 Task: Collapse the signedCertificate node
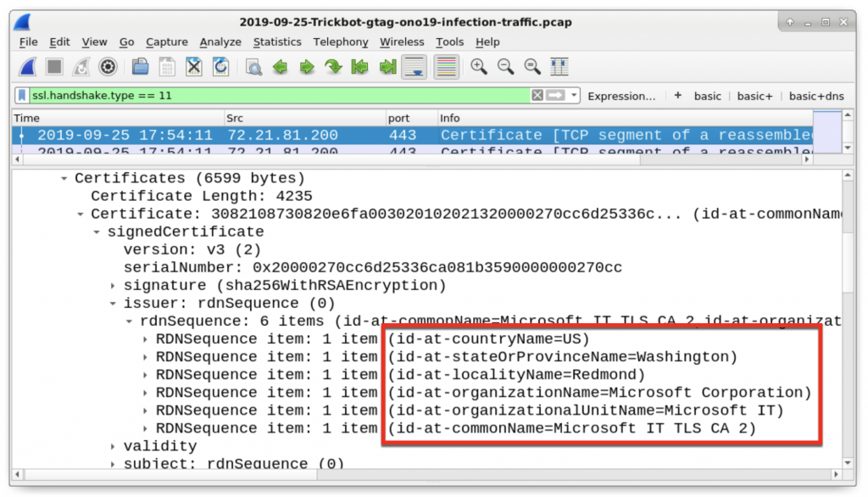(x=97, y=232)
